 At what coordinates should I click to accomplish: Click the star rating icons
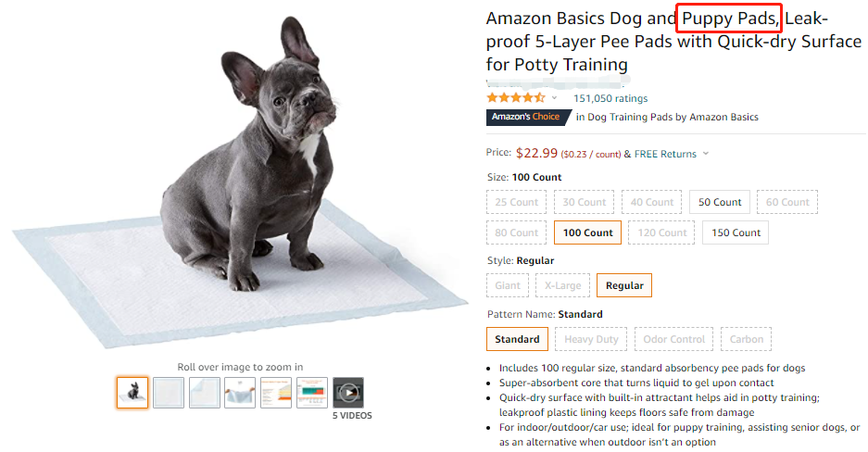tap(515, 98)
